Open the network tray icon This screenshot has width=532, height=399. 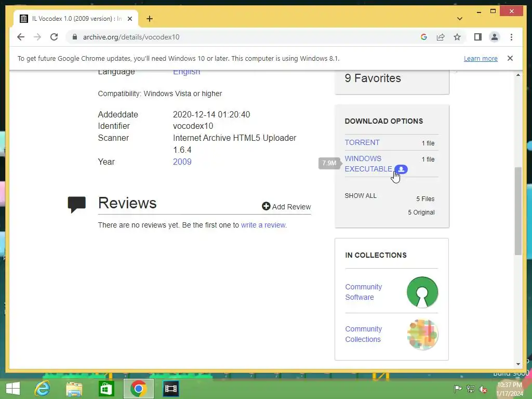471,389
